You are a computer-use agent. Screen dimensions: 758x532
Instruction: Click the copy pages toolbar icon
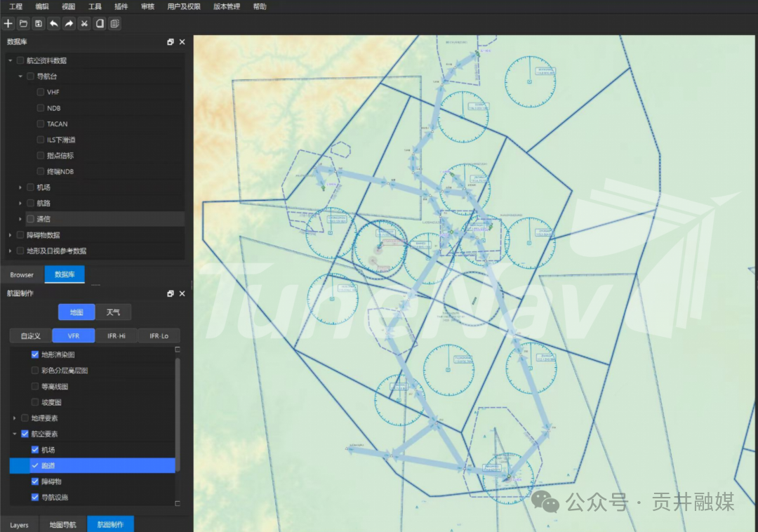[x=100, y=23]
